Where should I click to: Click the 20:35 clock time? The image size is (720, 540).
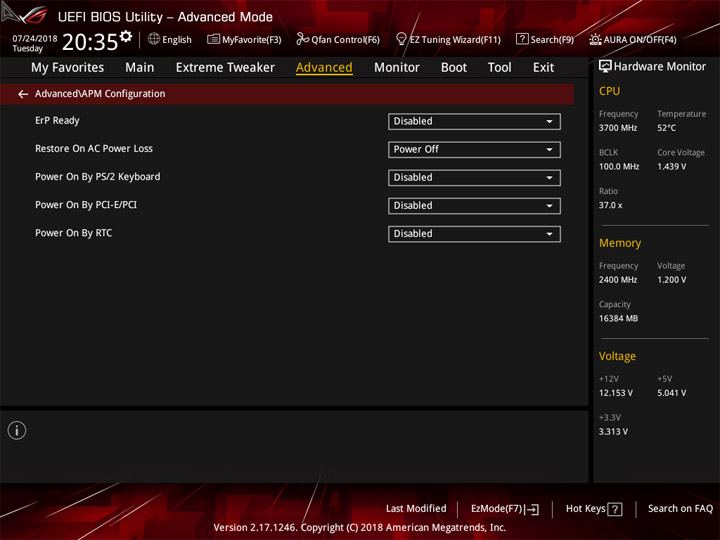coord(90,42)
